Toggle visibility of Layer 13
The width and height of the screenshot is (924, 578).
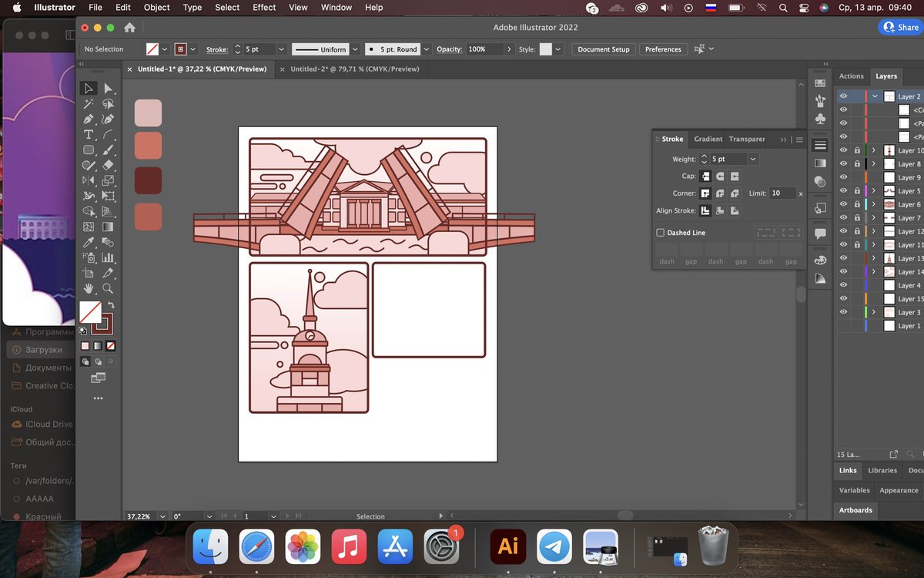click(x=844, y=258)
